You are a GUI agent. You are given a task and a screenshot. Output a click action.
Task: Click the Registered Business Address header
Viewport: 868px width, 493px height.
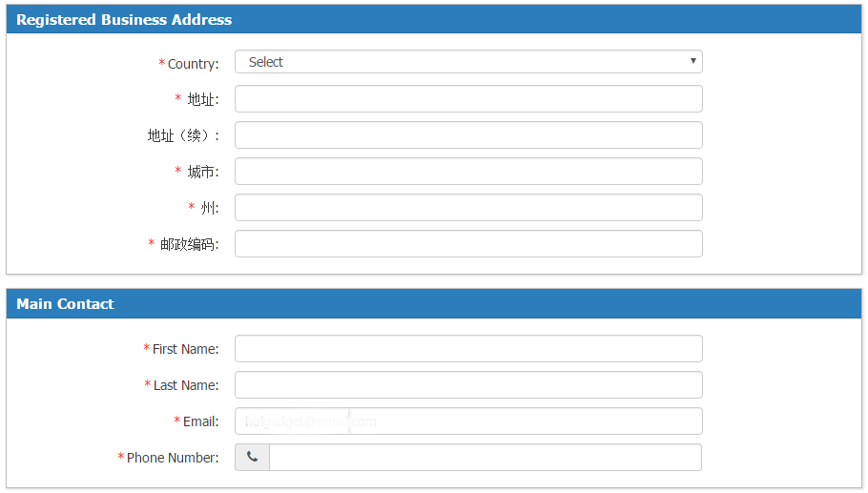pos(124,20)
